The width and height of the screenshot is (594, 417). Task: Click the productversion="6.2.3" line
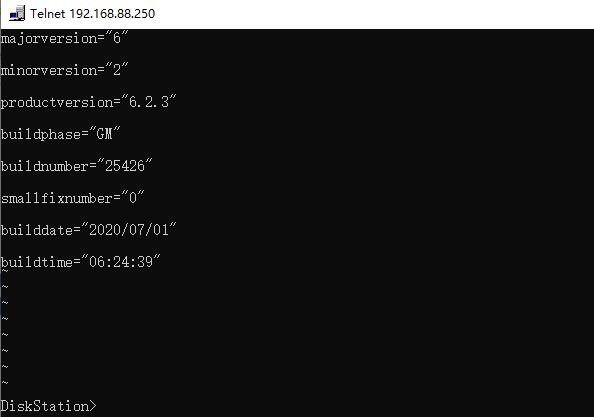pos(88,102)
